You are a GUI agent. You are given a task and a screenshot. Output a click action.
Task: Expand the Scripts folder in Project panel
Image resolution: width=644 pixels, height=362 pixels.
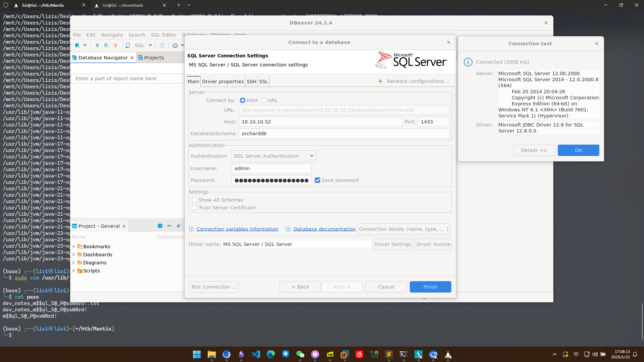(x=74, y=271)
